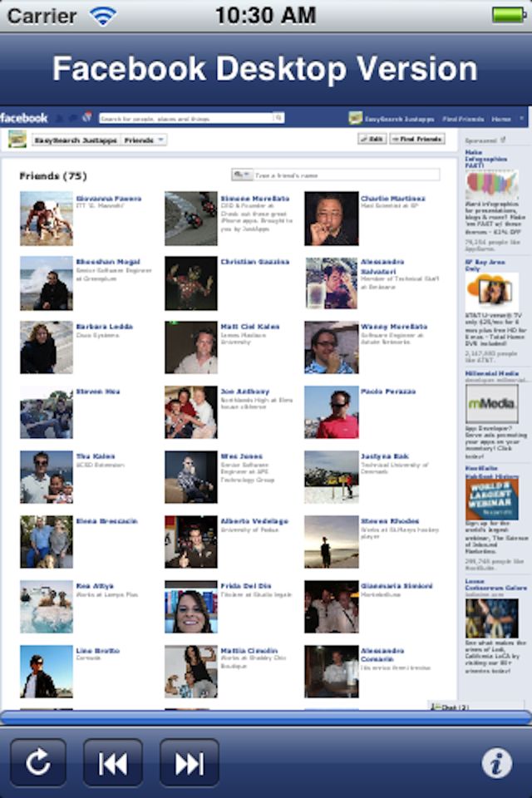Click the mMedia sponsored ad image
This screenshot has width=532, height=798.
pyautogui.click(x=492, y=403)
